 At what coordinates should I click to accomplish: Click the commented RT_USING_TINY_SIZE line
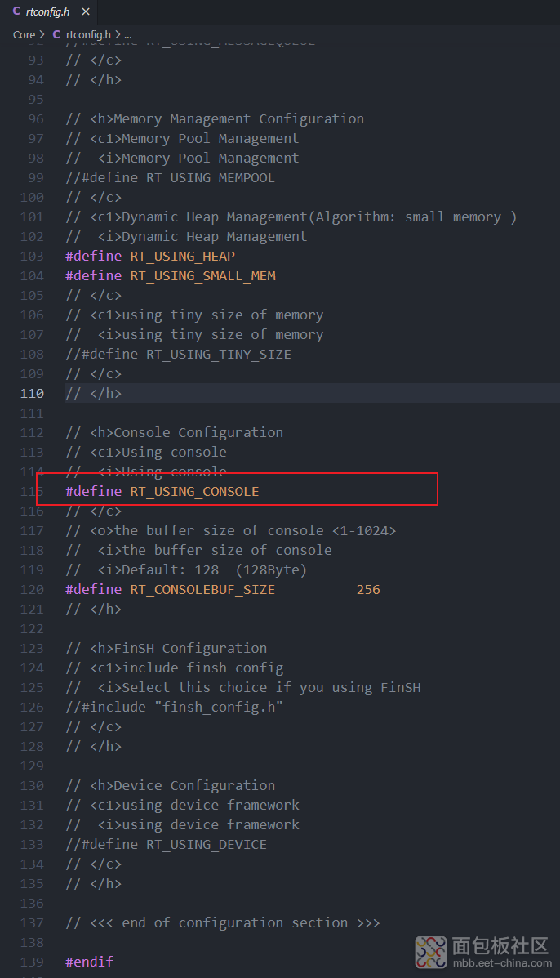[178, 355]
